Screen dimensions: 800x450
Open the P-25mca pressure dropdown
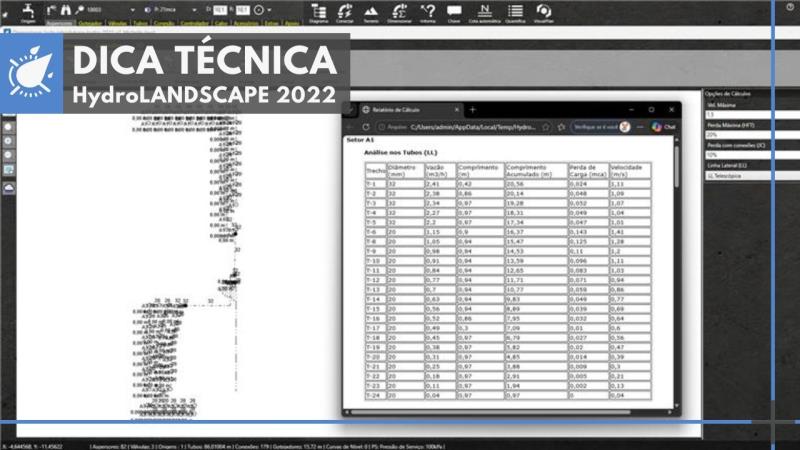pos(194,10)
